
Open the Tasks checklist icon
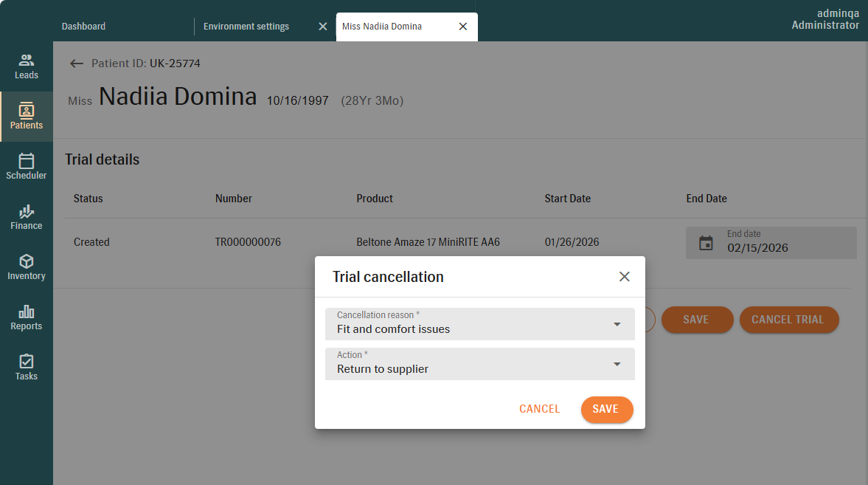[x=27, y=362]
